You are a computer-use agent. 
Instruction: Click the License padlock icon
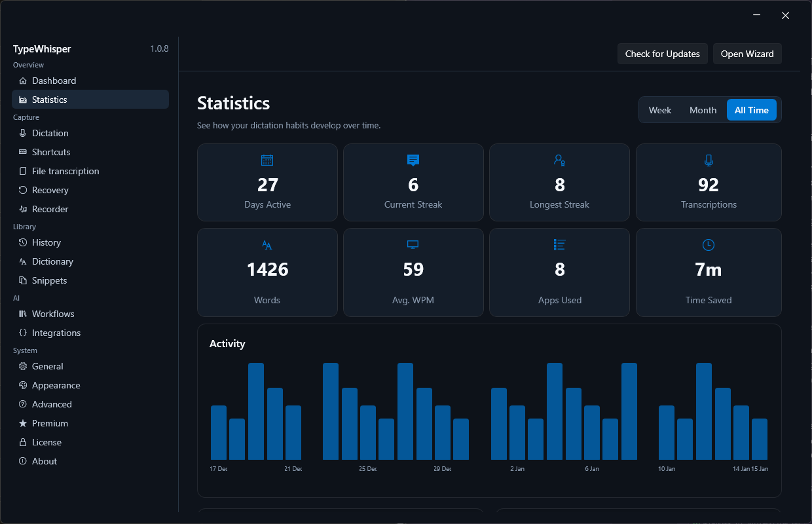point(23,442)
